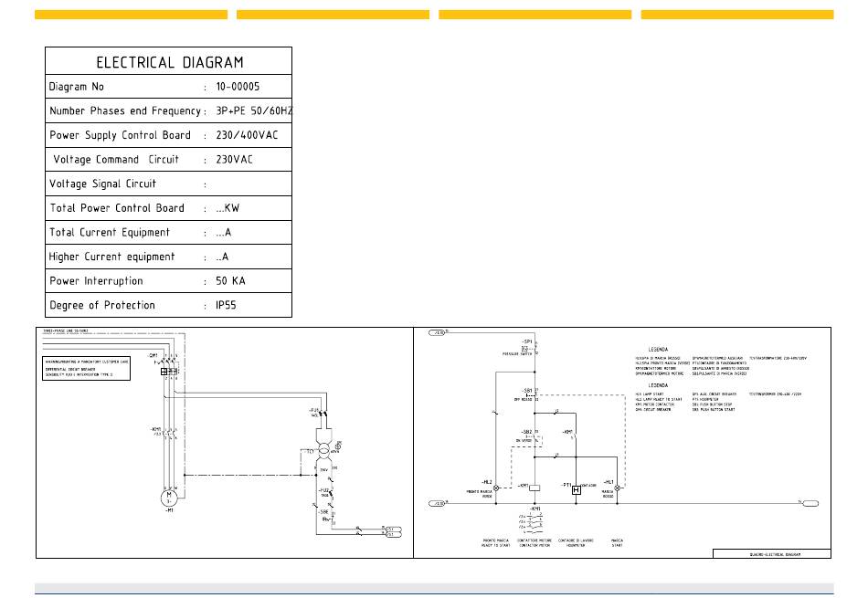Click the READY TO START caption
This screenshot has width=868, height=598.
click(x=495, y=545)
